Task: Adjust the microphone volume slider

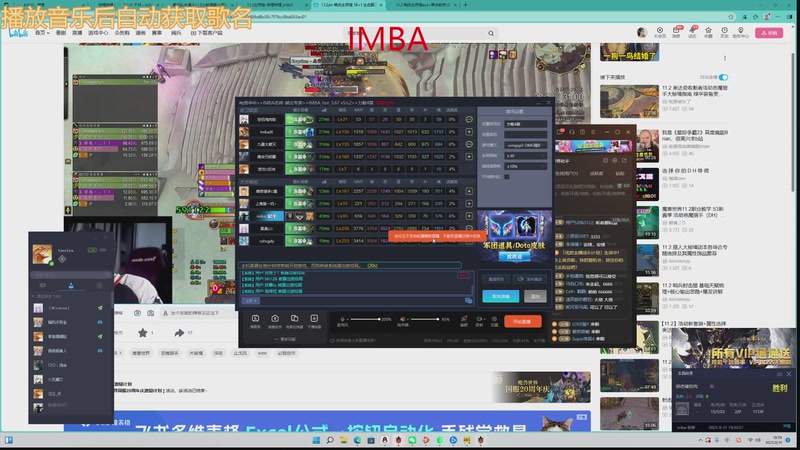Action: pos(365,319)
